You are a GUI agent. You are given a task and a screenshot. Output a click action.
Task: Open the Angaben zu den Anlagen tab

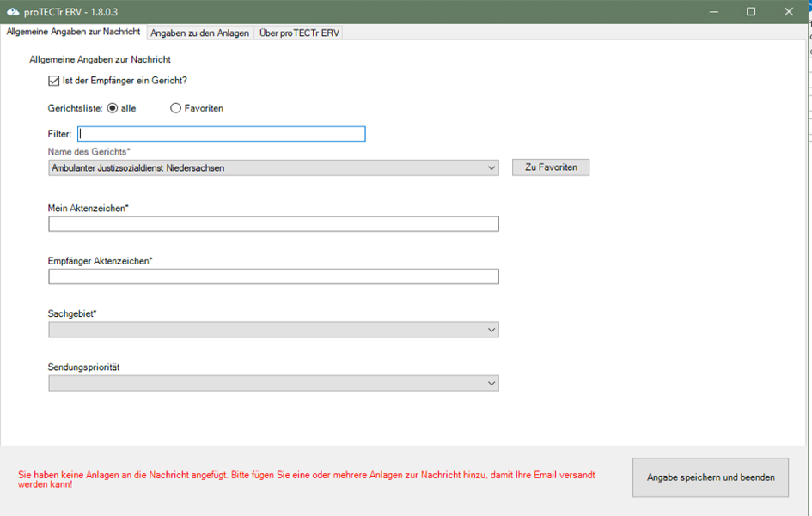pyautogui.click(x=199, y=33)
